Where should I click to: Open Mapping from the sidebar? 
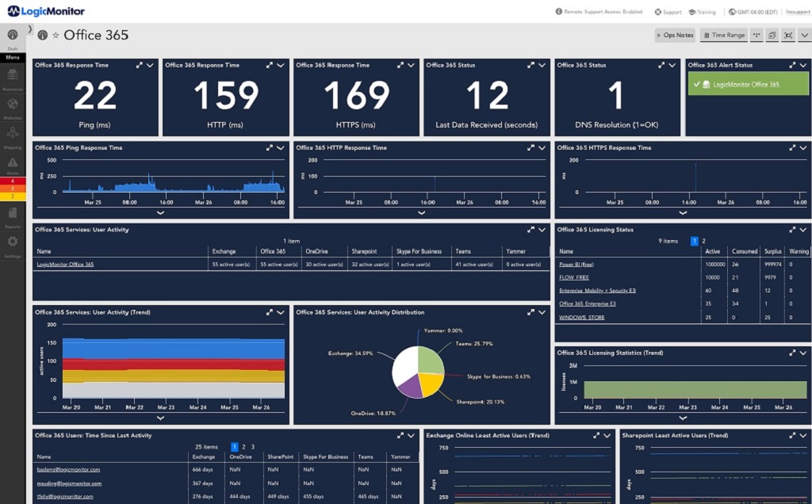[x=13, y=137]
